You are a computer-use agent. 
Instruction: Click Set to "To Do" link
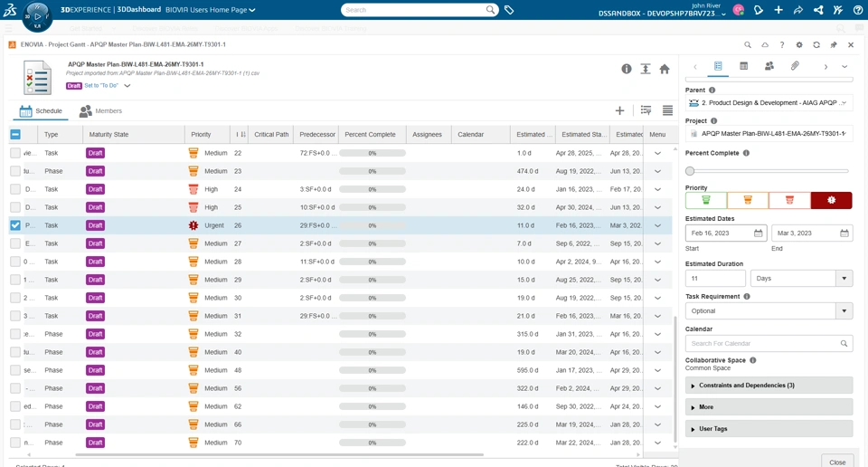coord(101,86)
